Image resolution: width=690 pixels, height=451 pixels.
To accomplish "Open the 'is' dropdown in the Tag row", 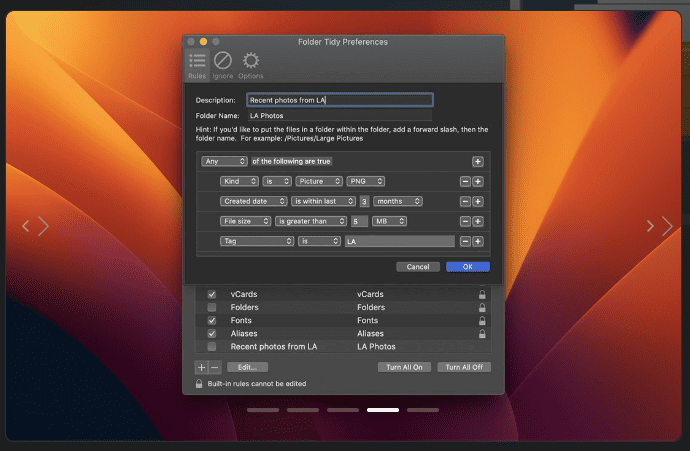I will (x=319, y=241).
